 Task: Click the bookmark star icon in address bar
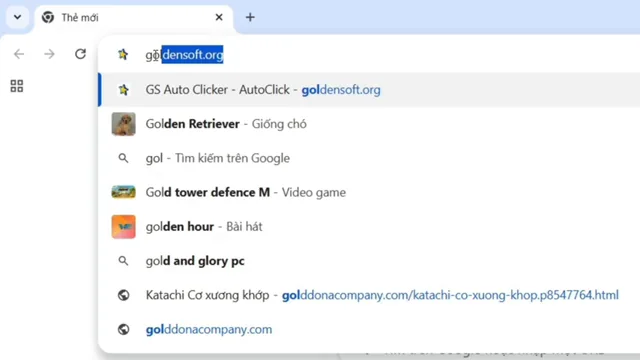click(123, 54)
